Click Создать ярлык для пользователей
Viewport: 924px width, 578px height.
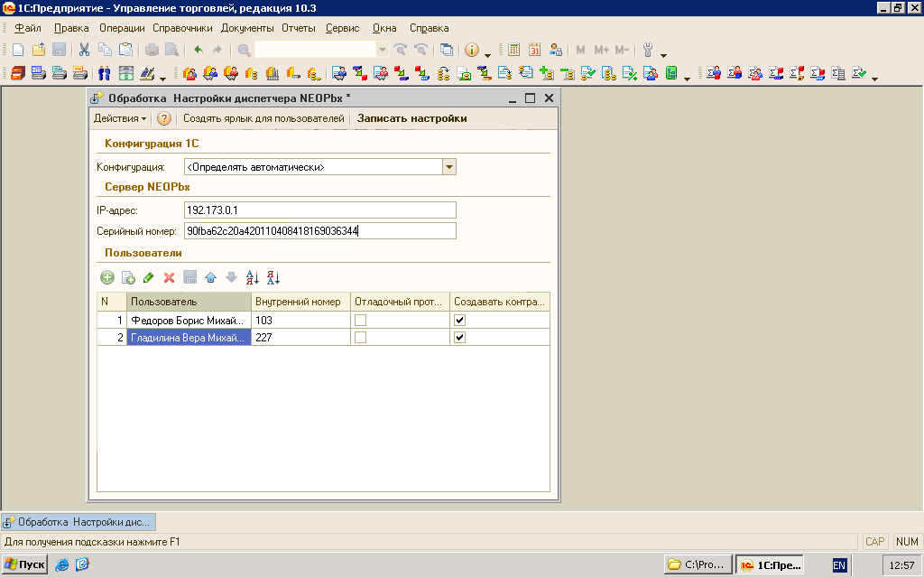click(x=263, y=118)
